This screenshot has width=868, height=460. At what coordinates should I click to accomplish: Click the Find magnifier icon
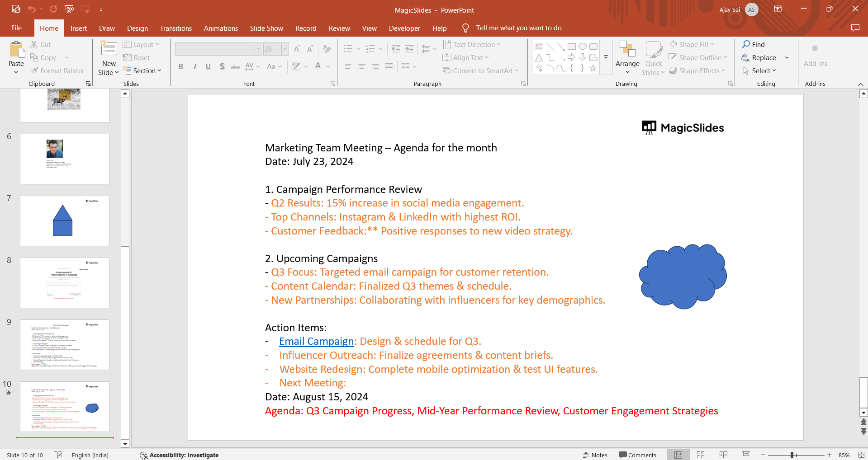pyautogui.click(x=746, y=44)
